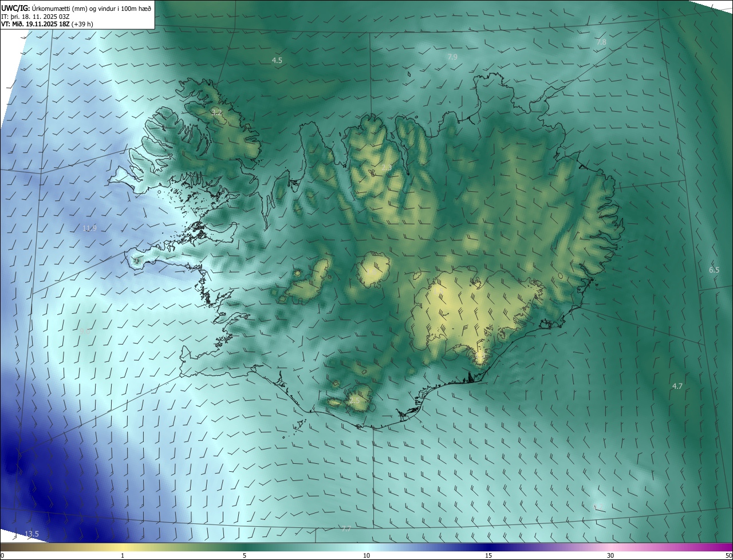This screenshot has width=733, height=560.
Task: Click the value label 11.9 west of Iceland
Action: [x=90, y=228]
